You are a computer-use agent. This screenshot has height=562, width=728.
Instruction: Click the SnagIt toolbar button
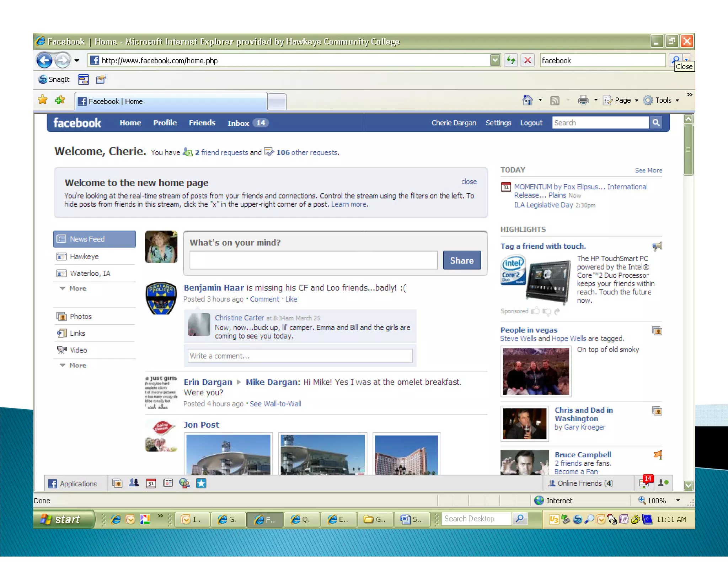tap(54, 79)
